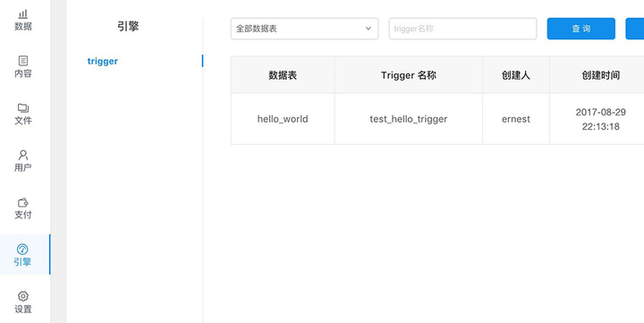Click the hello_world table cell

coord(283,119)
